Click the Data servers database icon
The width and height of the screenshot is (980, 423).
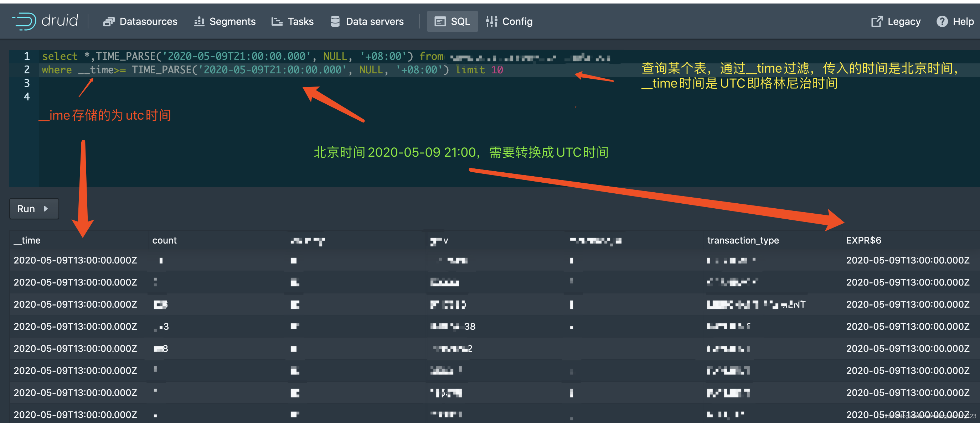coord(335,22)
